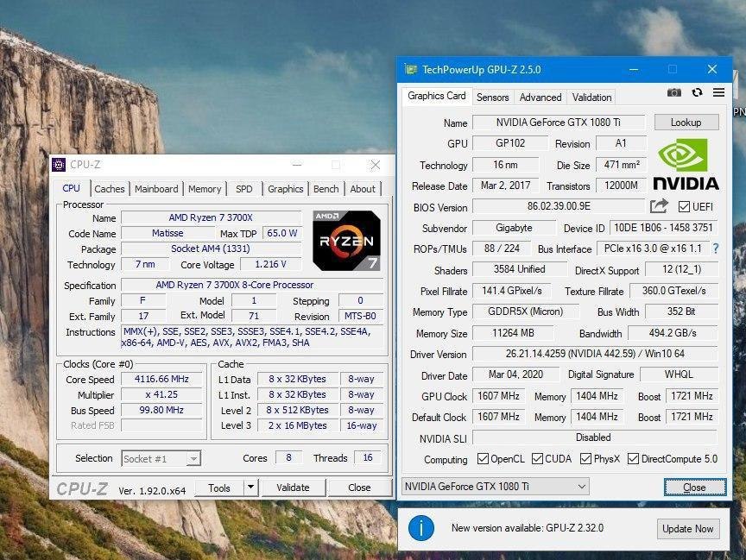Minimize the GPU-Z window

[634, 69]
